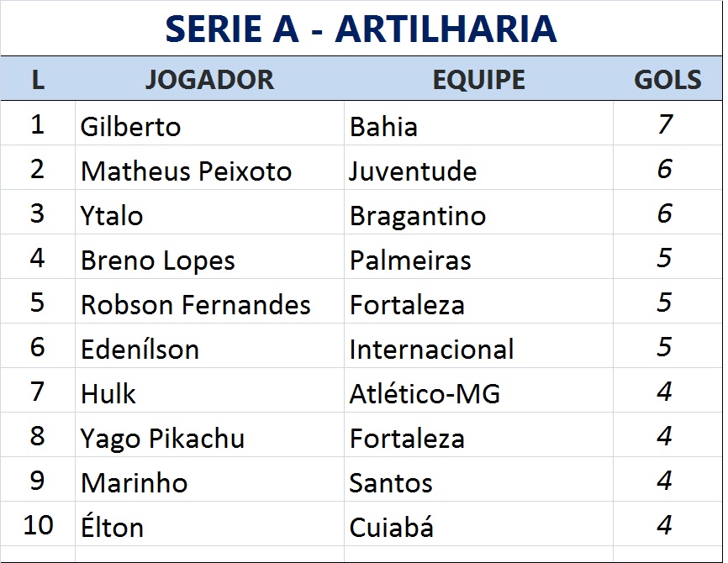Click the Yago Pikachu cell
This screenshot has width=728, height=563.
(162, 439)
